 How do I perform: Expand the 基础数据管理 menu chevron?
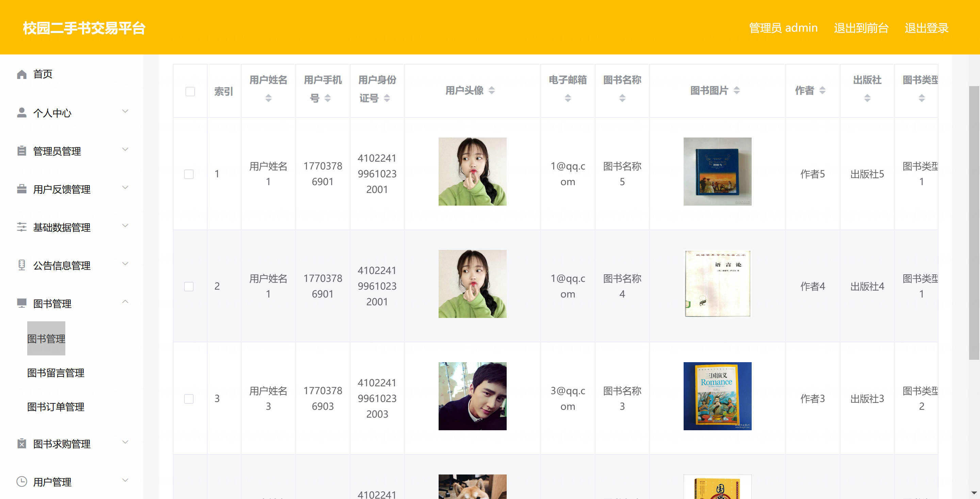(x=125, y=226)
